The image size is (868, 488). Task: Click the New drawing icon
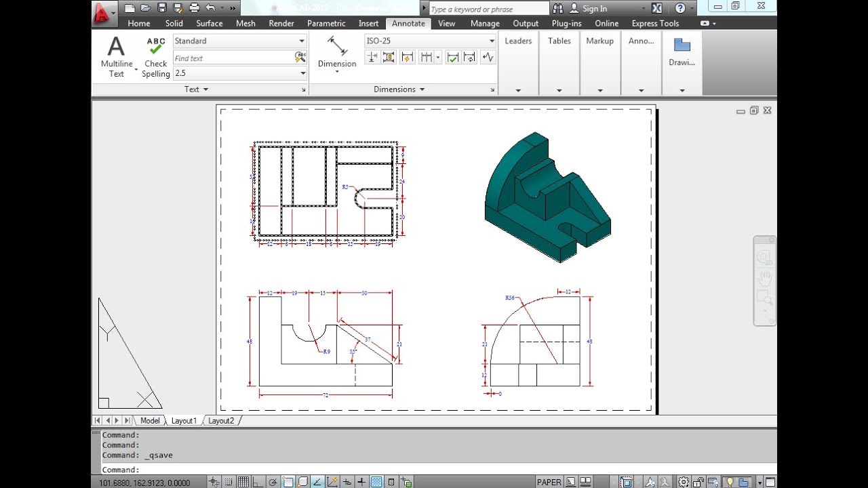[130, 8]
